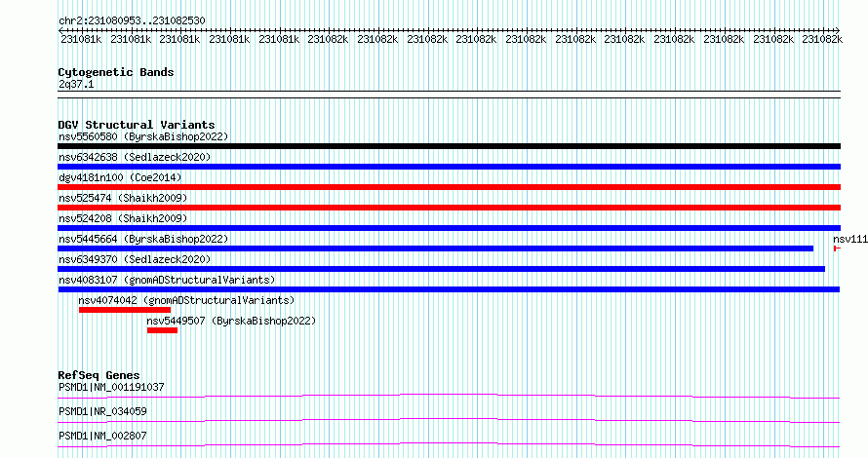
Task: Click the blue nsv6349370 variant bar
Action: 441,269
